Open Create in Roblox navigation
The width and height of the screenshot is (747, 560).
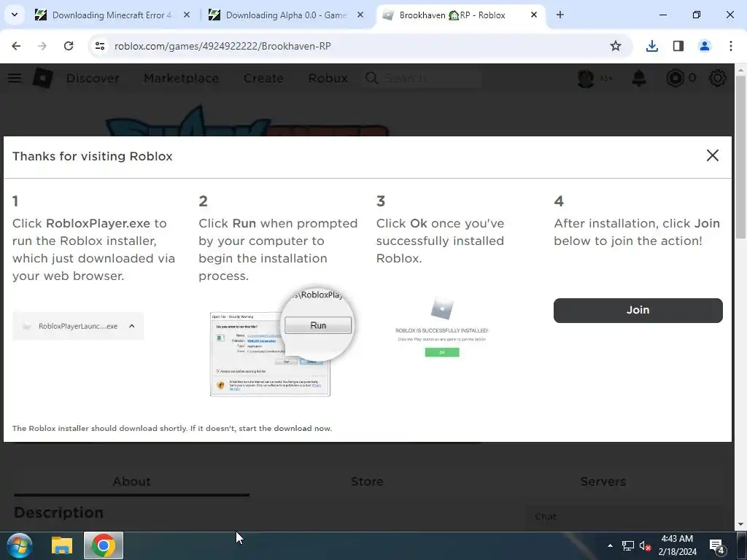(x=263, y=78)
